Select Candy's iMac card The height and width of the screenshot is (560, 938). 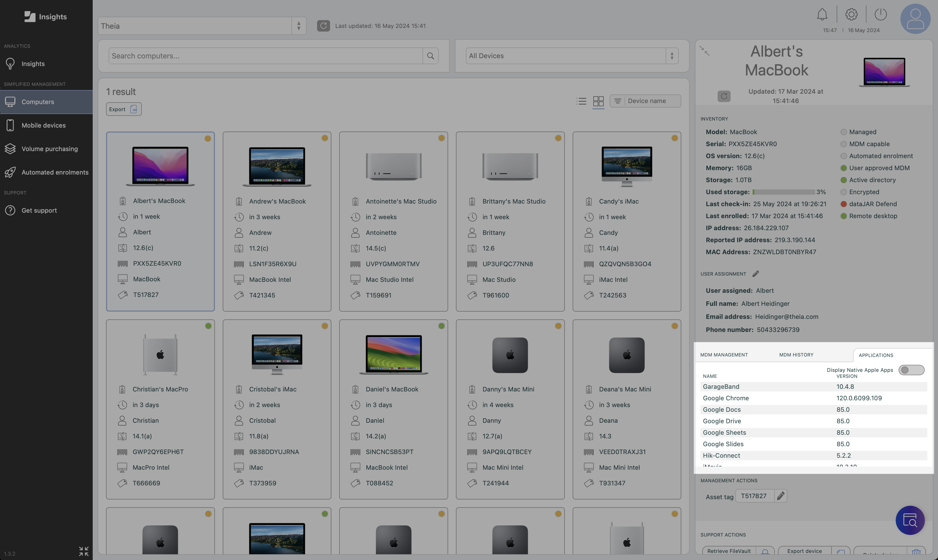click(627, 222)
